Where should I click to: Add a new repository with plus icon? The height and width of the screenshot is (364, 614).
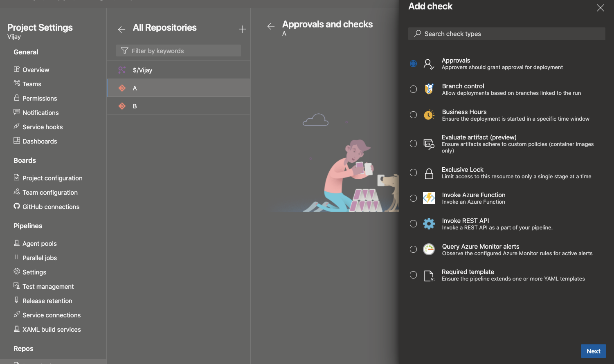coord(243,29)
